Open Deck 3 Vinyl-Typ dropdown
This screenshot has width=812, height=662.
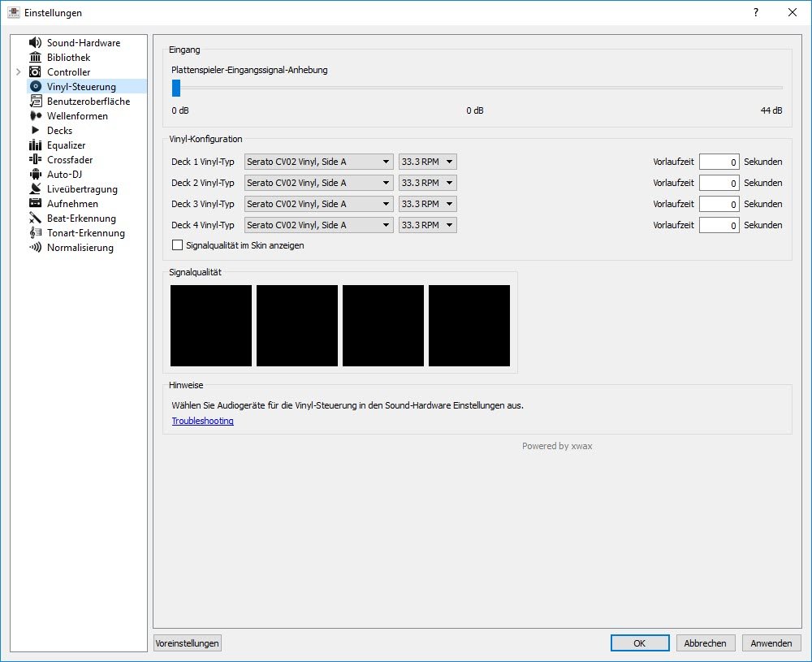pos(318,204)
